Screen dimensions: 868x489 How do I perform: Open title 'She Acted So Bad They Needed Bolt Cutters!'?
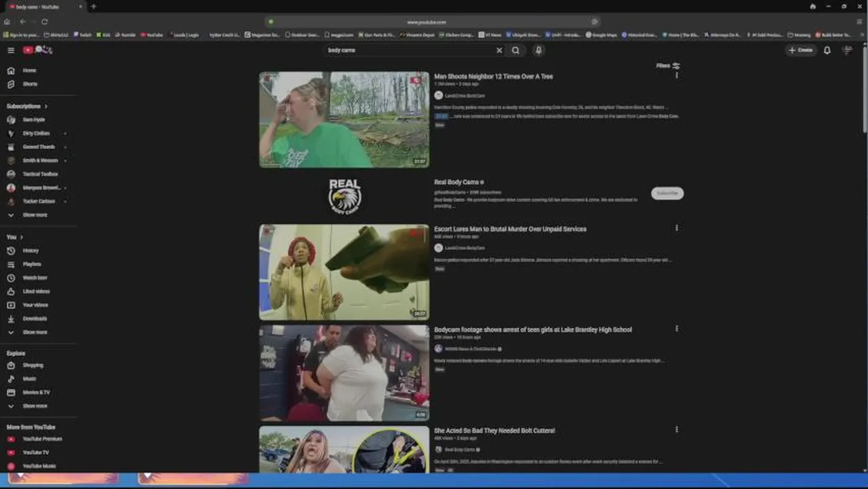tap(494, 431)
